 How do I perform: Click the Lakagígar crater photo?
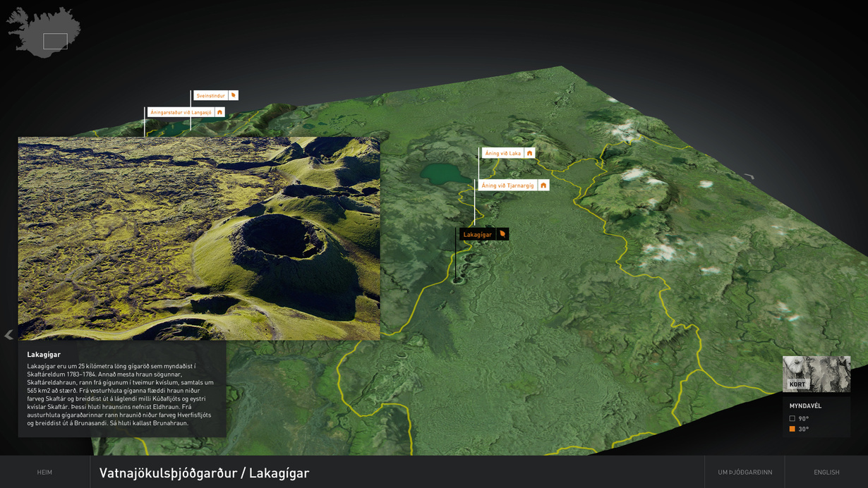(199, 238)
